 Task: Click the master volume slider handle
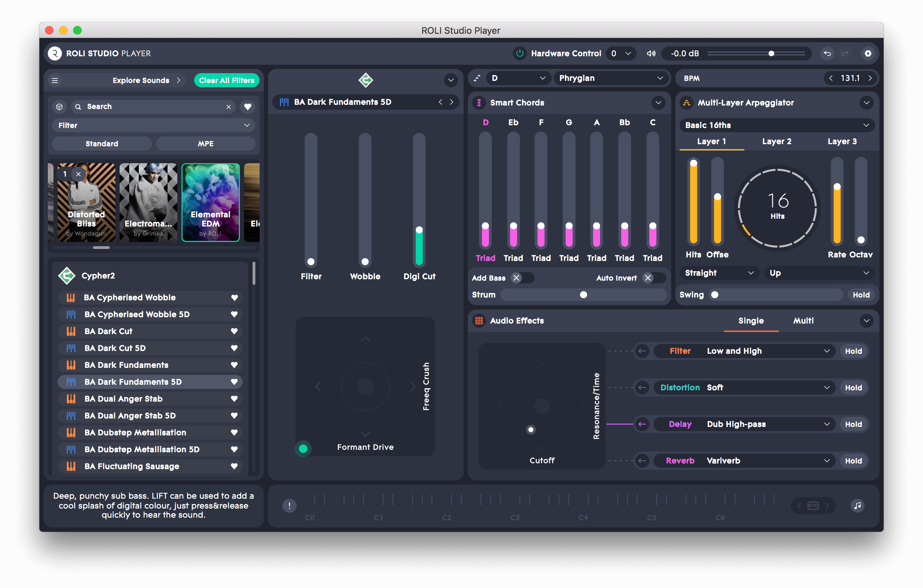[x=771, y=53]
